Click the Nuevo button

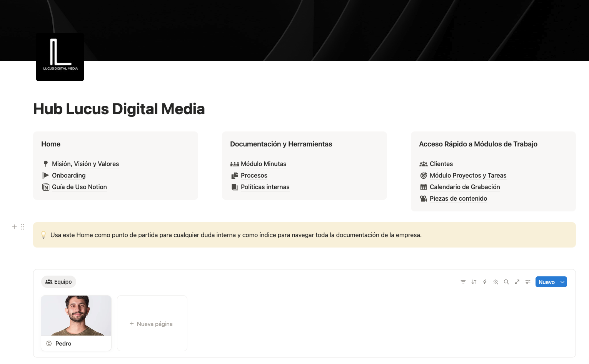point(547,282)
